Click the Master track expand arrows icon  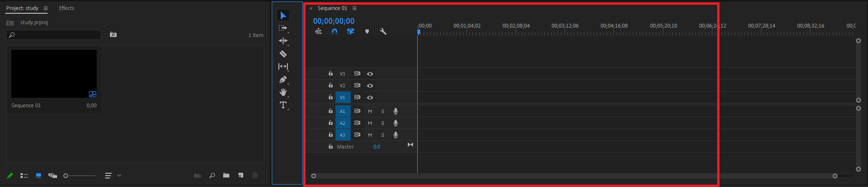pos(410,145)
